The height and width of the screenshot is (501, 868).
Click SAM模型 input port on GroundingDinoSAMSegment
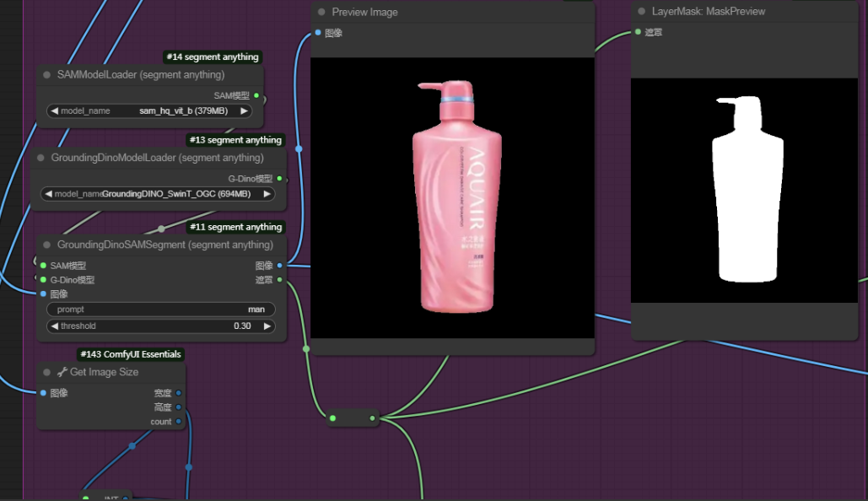tap(43, 266)
